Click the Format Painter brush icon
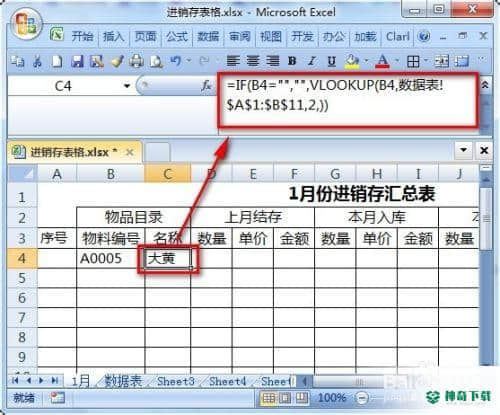The height and width of the screenshot is (415, 500). (x=117, y=61)
